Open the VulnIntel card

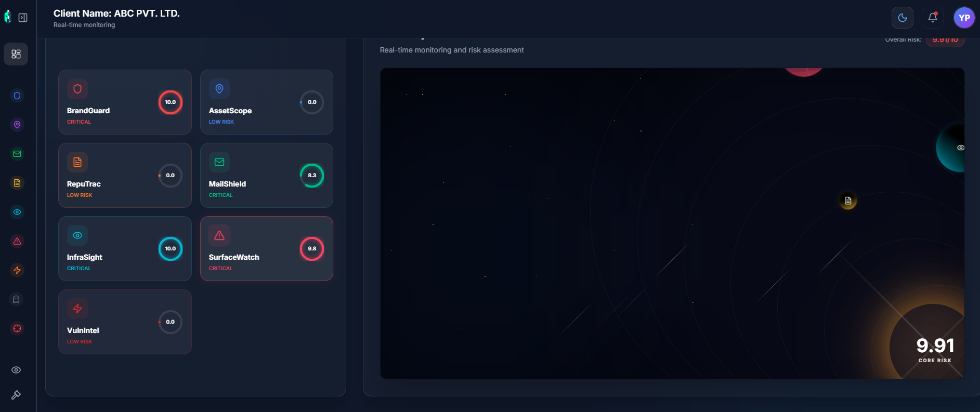(x=125, y=322)
